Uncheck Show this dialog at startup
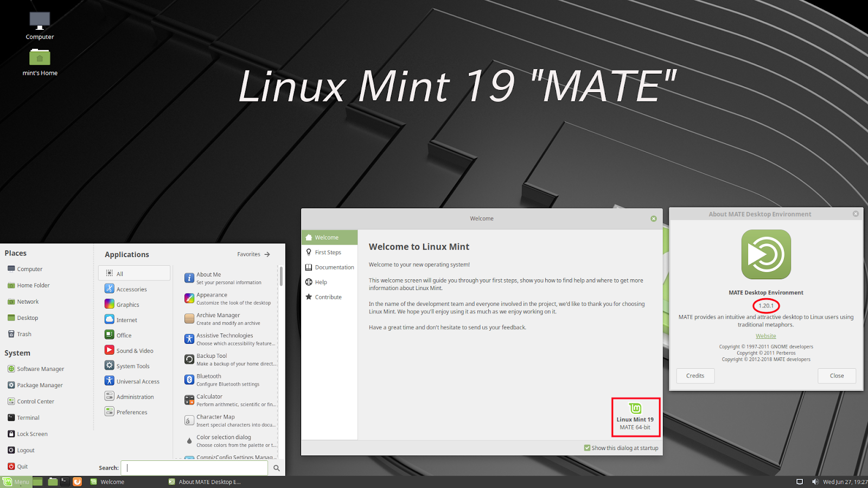Screen dimensions: 868x488 pos(587,447)
